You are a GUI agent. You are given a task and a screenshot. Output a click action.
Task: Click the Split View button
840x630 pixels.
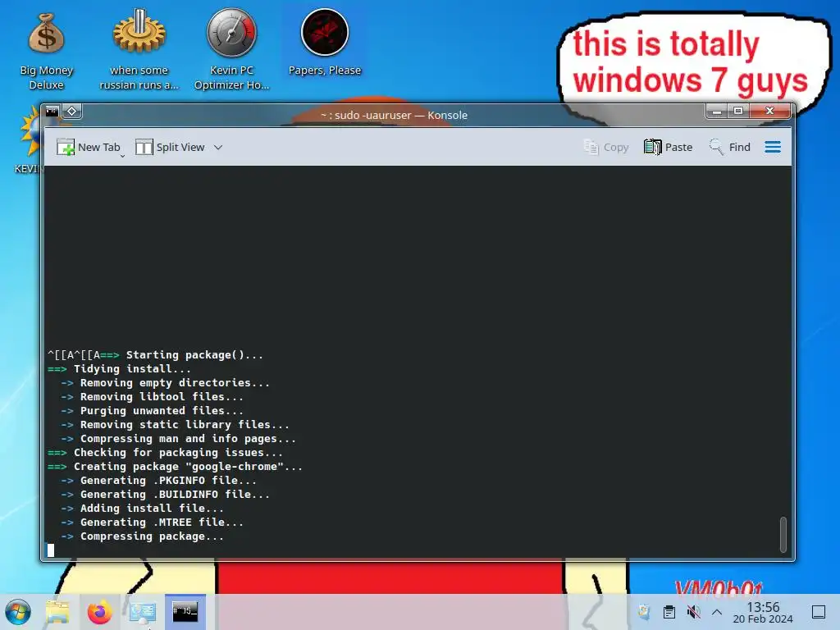coord(170,147)
